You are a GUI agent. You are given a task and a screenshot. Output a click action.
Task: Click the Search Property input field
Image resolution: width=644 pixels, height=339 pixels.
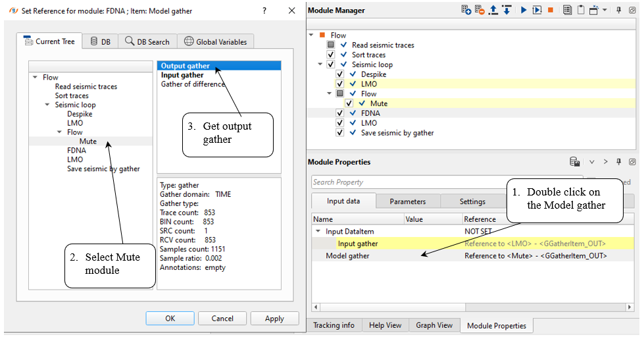pyautogui.click(x=445, y=182)
